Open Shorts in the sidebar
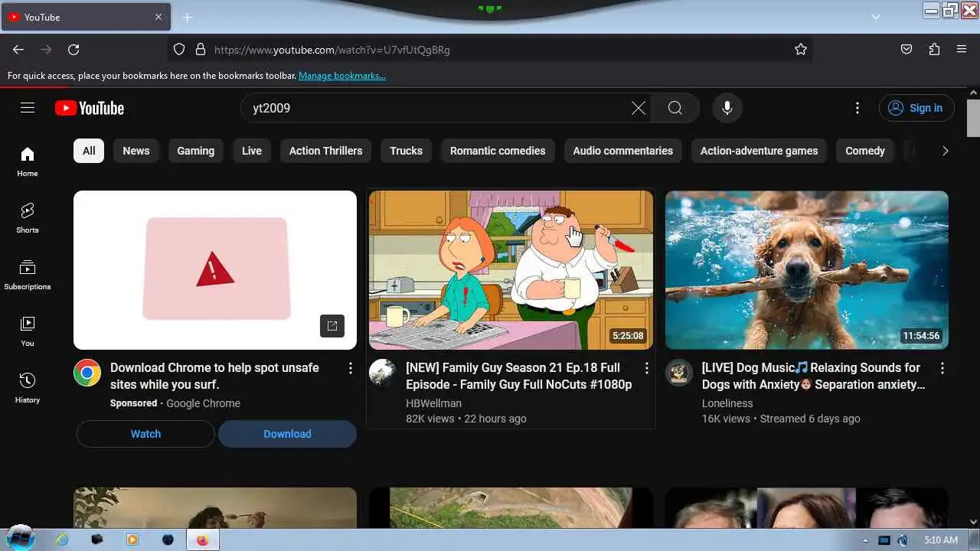Viewport: 980px width, 551px height. [28, 218]
